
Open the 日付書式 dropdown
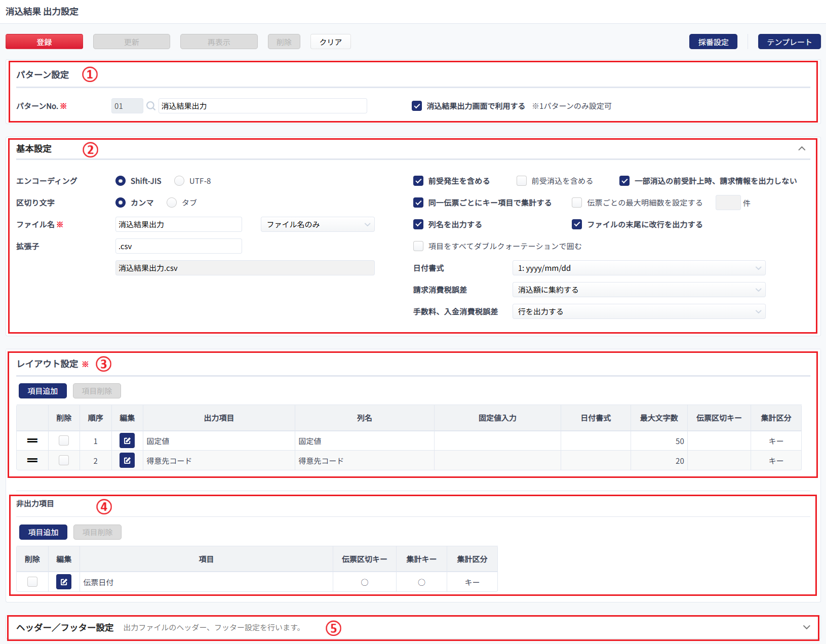(639, 268)
